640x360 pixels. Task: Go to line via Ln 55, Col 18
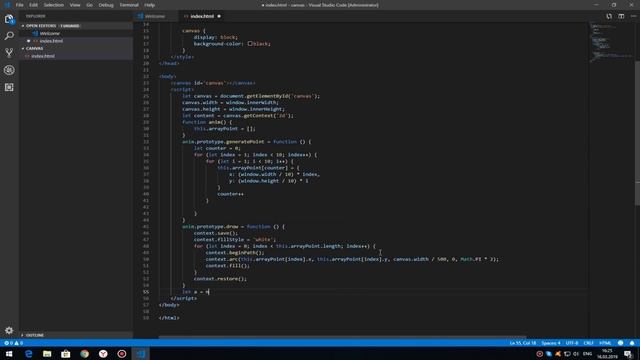point(523,343)
